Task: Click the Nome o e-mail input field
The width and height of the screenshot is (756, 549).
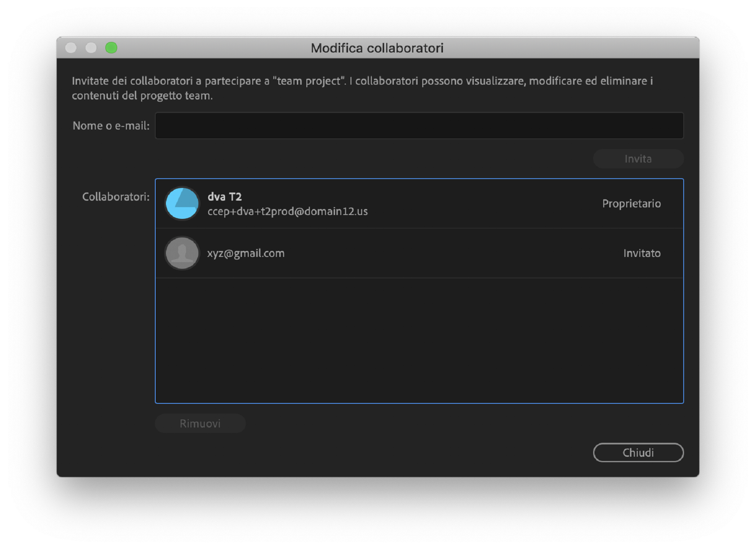Action: click(x=419, y=126)
